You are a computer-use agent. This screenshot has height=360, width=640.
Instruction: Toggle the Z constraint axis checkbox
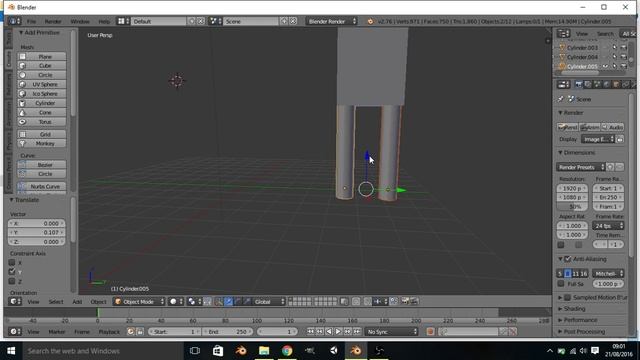tap(12, 281)
